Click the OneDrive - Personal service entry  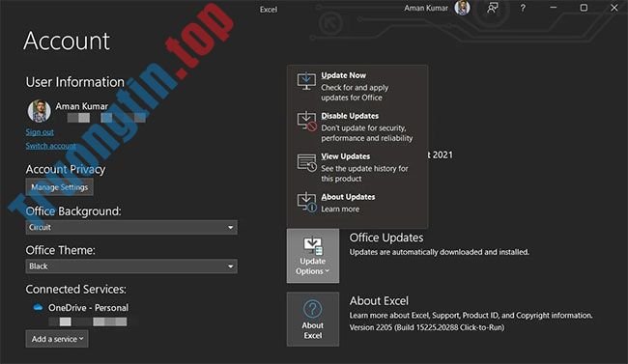[88, 308]
